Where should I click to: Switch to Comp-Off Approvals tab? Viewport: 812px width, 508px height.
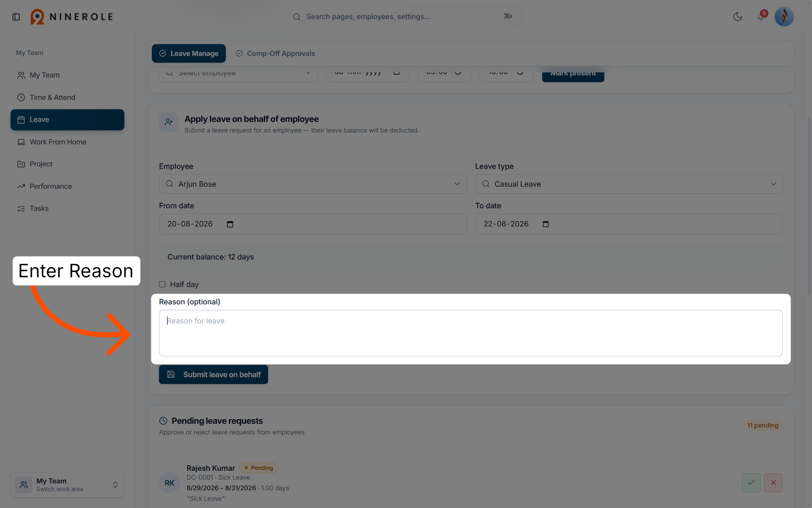click(275, 53)
